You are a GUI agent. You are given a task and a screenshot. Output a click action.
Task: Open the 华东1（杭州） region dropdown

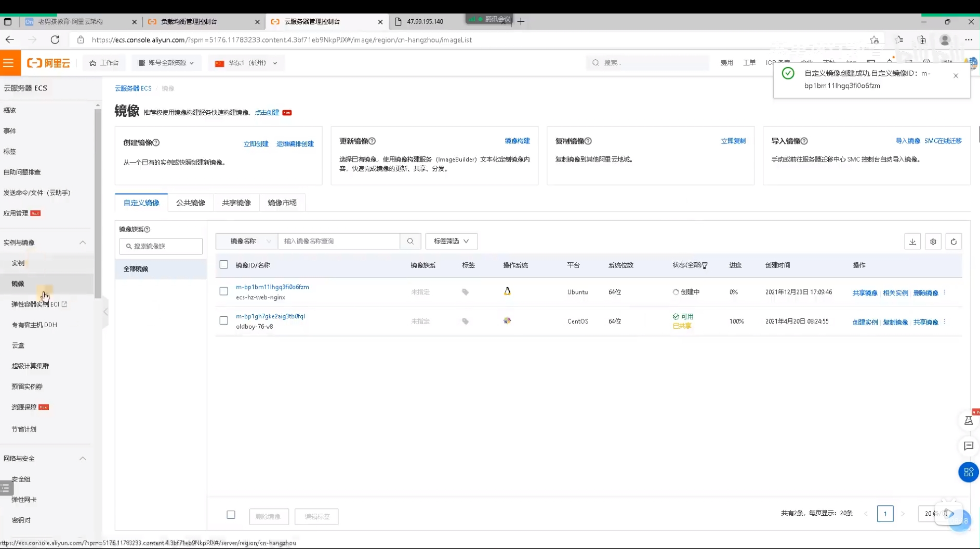pos(246,63)
